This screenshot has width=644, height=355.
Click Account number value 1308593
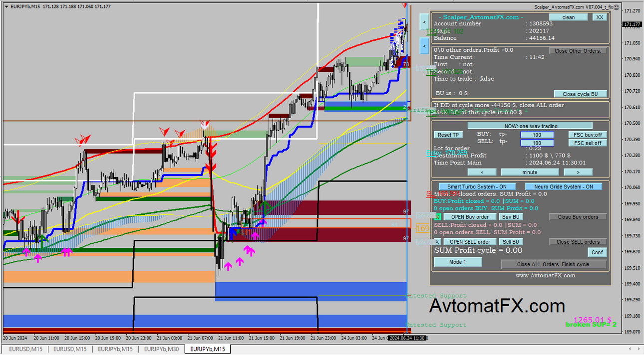point(540,23)
